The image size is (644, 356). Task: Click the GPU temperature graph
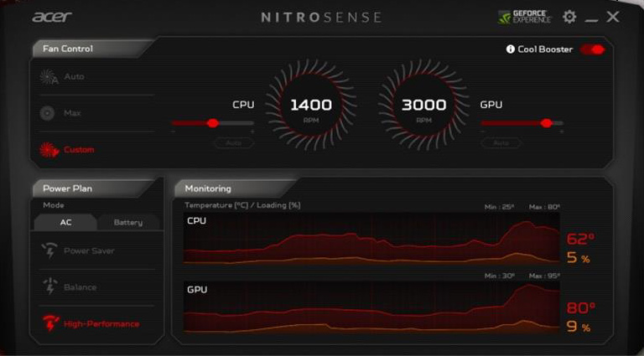pos(371,307)
